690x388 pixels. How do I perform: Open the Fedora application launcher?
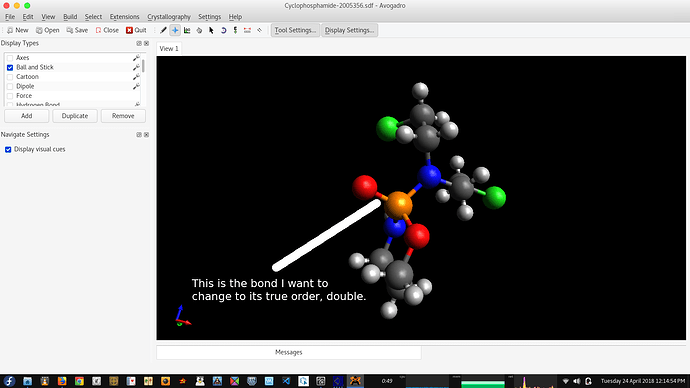9,381
